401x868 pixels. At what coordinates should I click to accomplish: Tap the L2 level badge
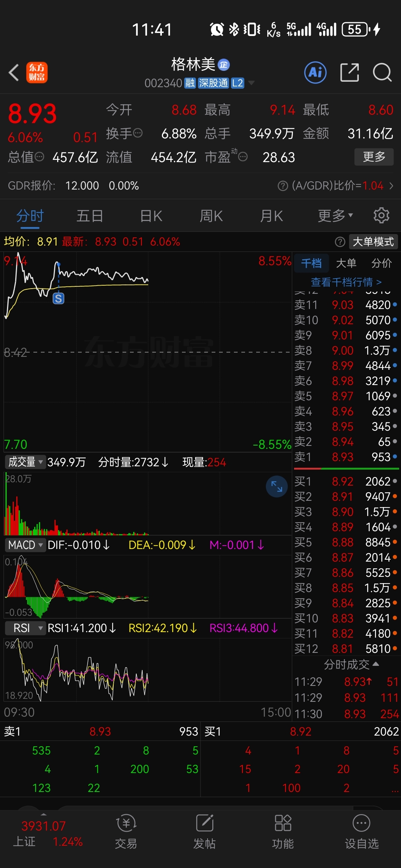(x=237, y=83)
